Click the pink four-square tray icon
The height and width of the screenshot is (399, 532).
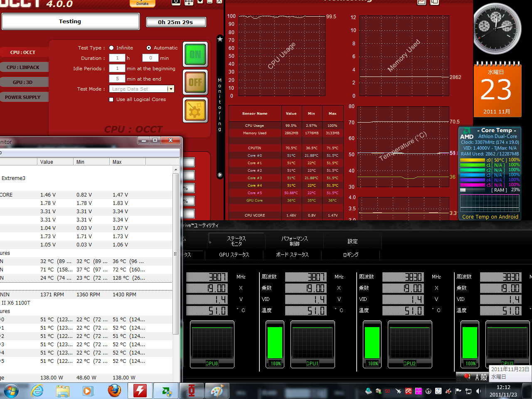[419, 391]
